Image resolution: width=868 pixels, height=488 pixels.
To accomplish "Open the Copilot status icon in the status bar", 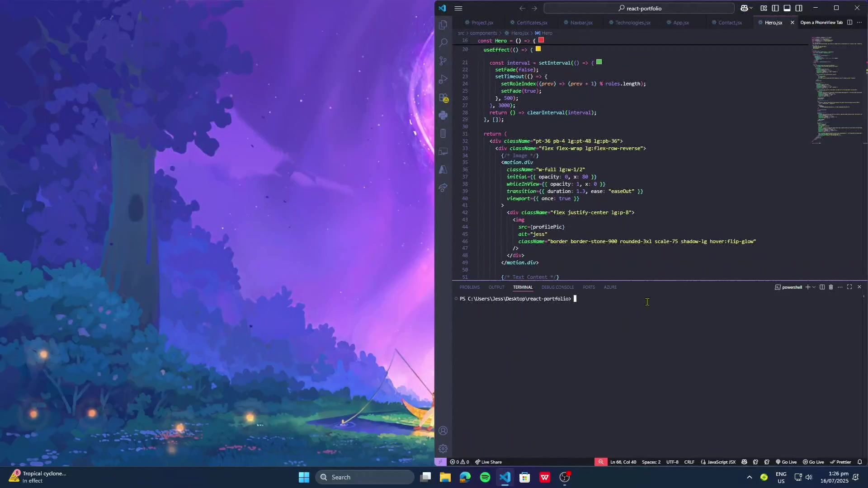I will pos(744,462).
